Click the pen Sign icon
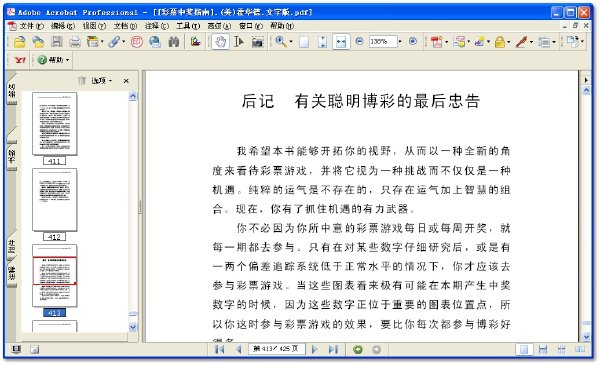 [521, 42]
